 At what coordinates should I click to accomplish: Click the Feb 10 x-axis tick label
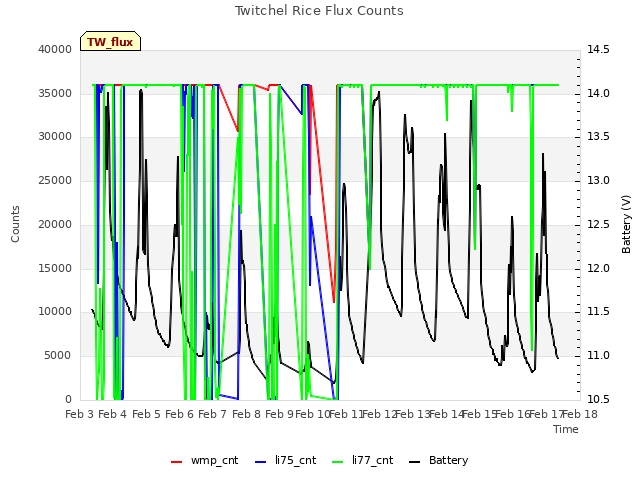pos(312,414)
